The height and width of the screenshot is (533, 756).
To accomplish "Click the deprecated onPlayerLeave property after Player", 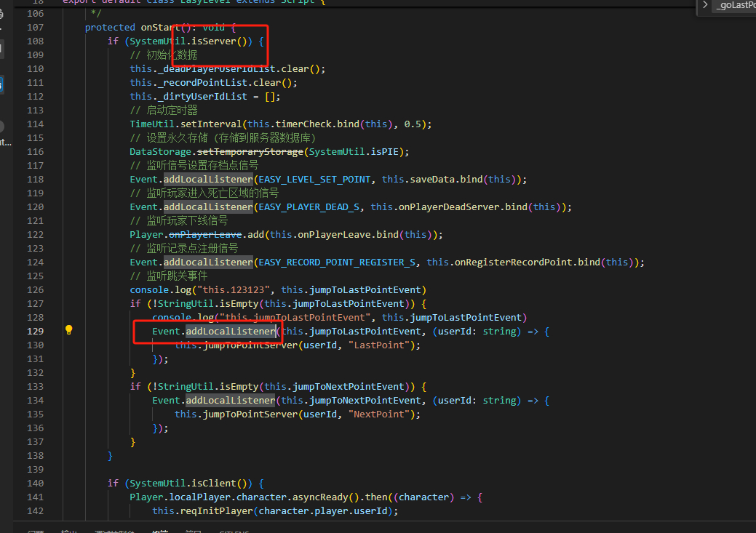I will coord(205,235).
